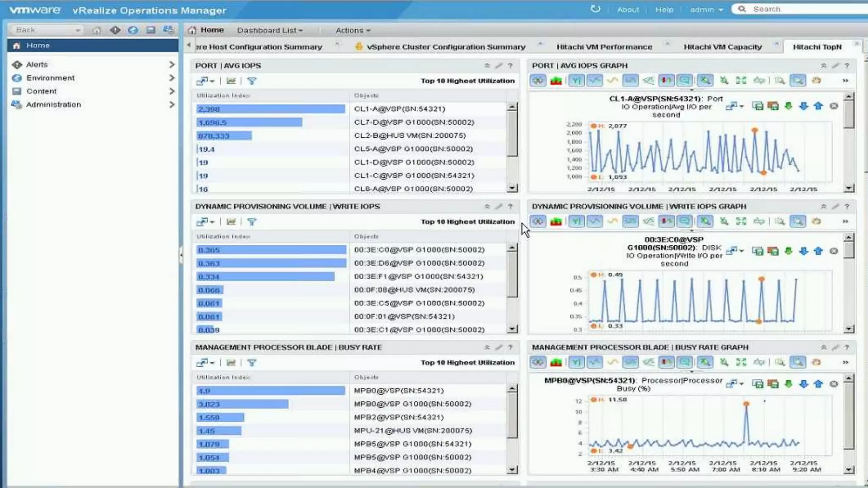Toggle the line chart button in PORT AVG IOPS GRAPH toolbar

tap(595, 80)
